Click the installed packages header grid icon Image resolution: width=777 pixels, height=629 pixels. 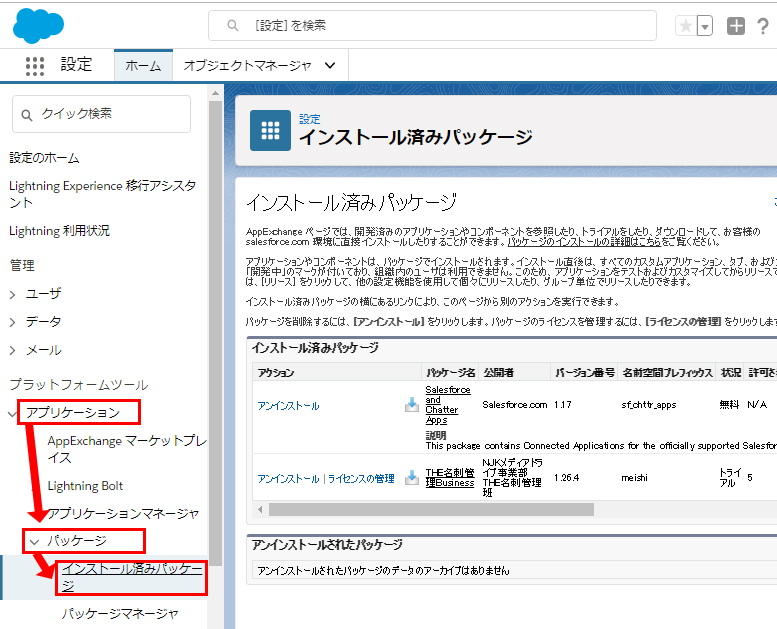pos(270,130)
